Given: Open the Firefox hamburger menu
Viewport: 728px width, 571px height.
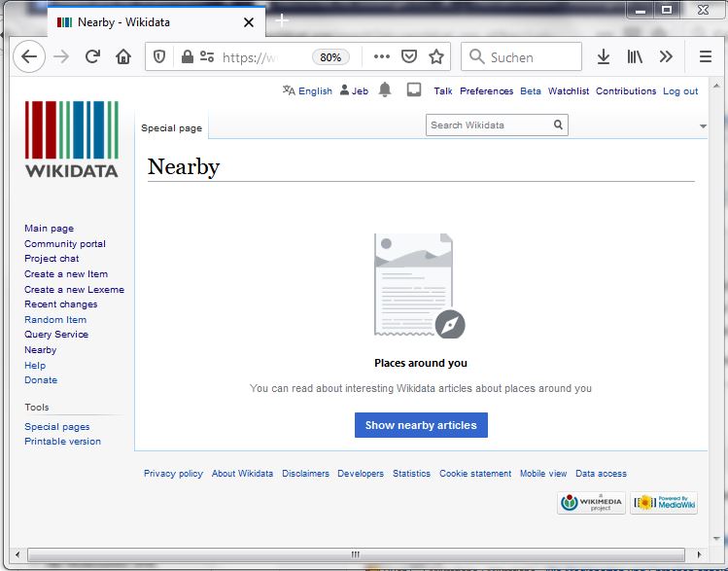Looking at the screenshot, I should tap(706, 57).
